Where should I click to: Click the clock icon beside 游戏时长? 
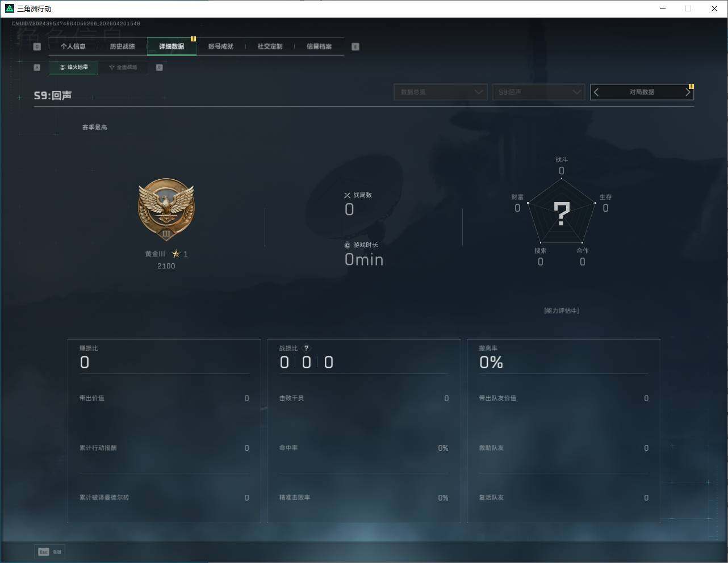tap(348, 245)
